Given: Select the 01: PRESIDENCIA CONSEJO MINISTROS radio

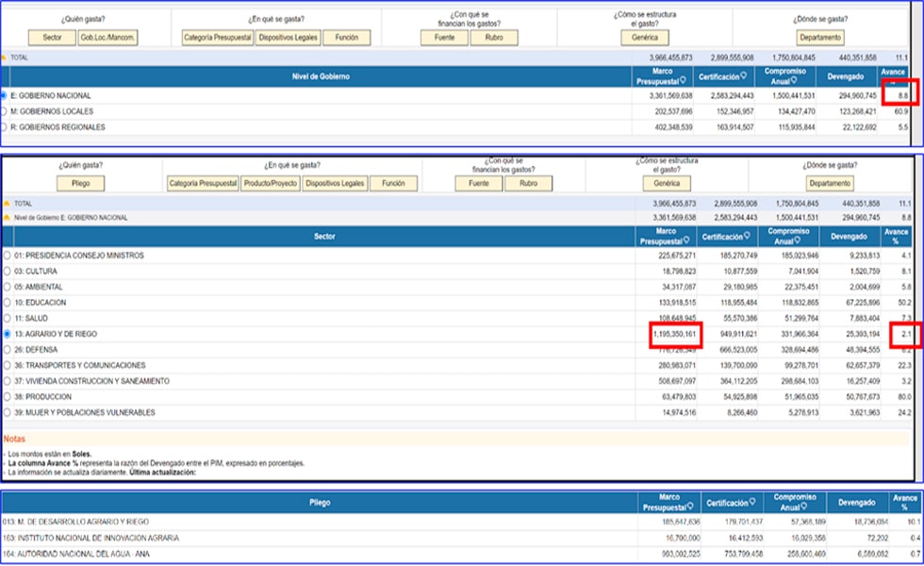Looking at the screenshot, I should click(8, 256).
